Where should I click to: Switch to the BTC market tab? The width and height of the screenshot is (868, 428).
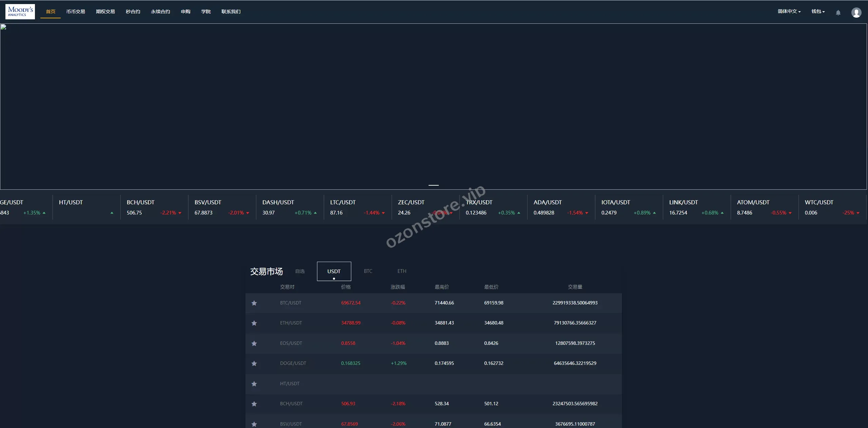click(x=368, y=271)
